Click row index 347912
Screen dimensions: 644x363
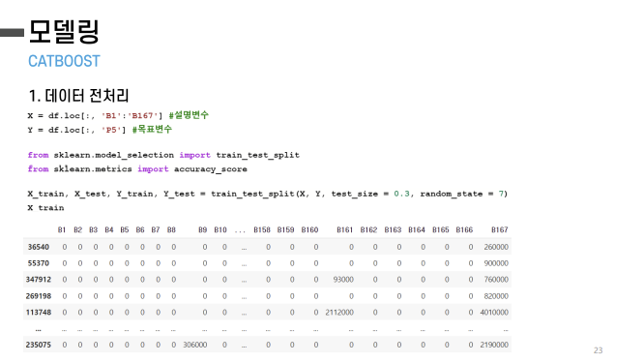[x=39, y=280]
